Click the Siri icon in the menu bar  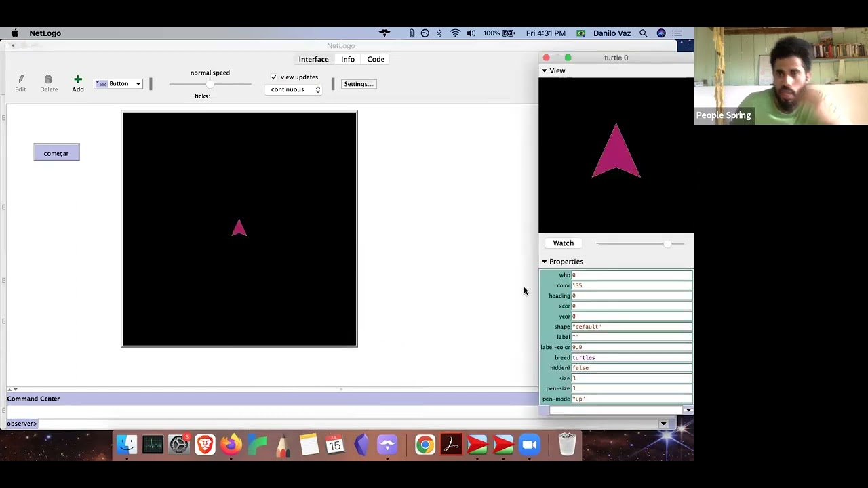pos(661,33)
